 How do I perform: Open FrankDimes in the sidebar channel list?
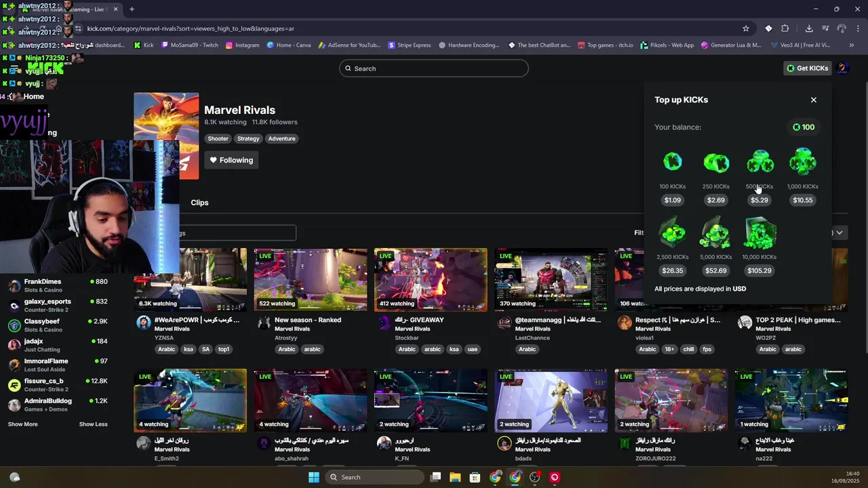[x=58, y=285]
